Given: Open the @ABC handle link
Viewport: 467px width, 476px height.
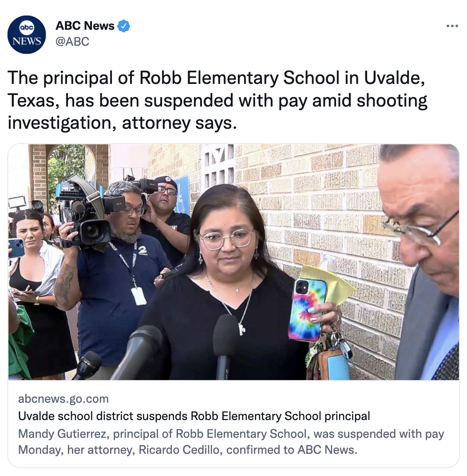Looking at the screenshot, I should [72, 41].
